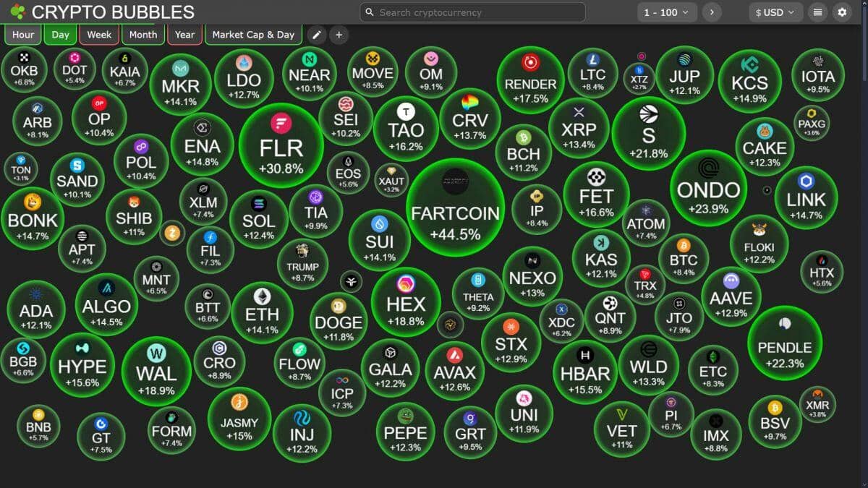The height and width of the screenshot is (488, 868).
Task: Click the SOL bubble icon
Action: point(259,204)
